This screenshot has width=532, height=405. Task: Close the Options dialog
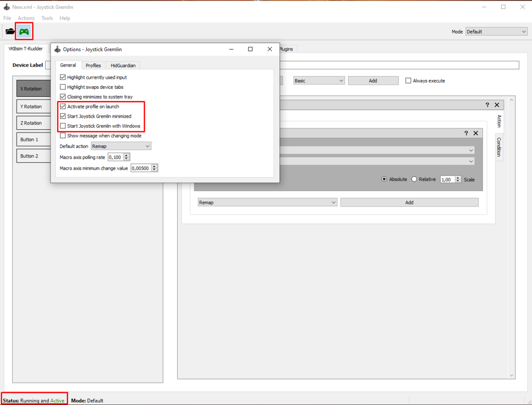pyautogui.click(x=270, y=49)
